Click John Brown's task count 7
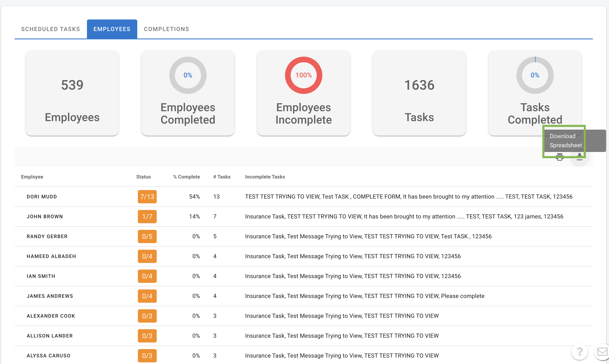The height and width of the screenshot is (364, 609). [215, 217]
